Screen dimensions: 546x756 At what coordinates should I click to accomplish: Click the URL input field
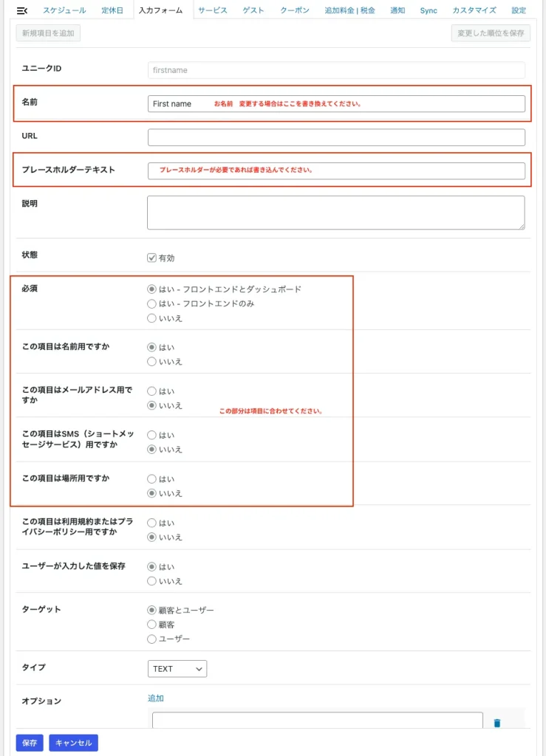[336, 137]
